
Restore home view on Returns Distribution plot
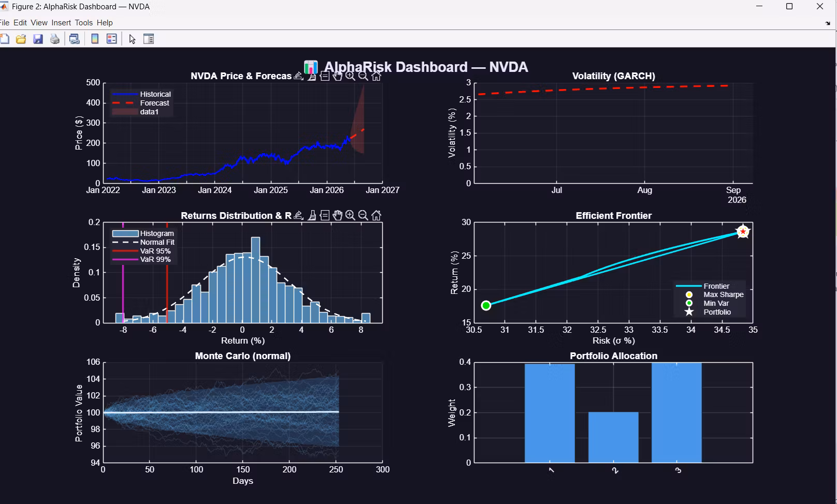[377, 215]
